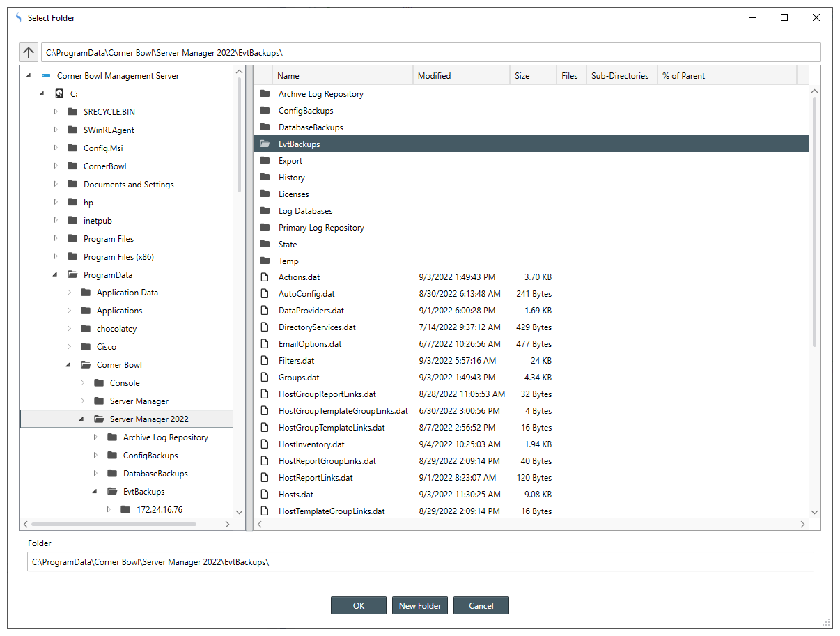
Task: Expand the Program Files tree node
Action: click(56, 239)
